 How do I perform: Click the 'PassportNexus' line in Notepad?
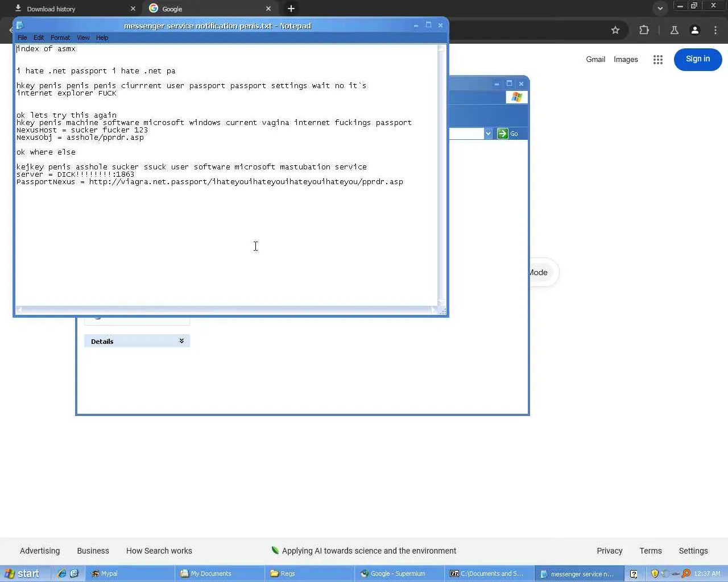(210, 182)
